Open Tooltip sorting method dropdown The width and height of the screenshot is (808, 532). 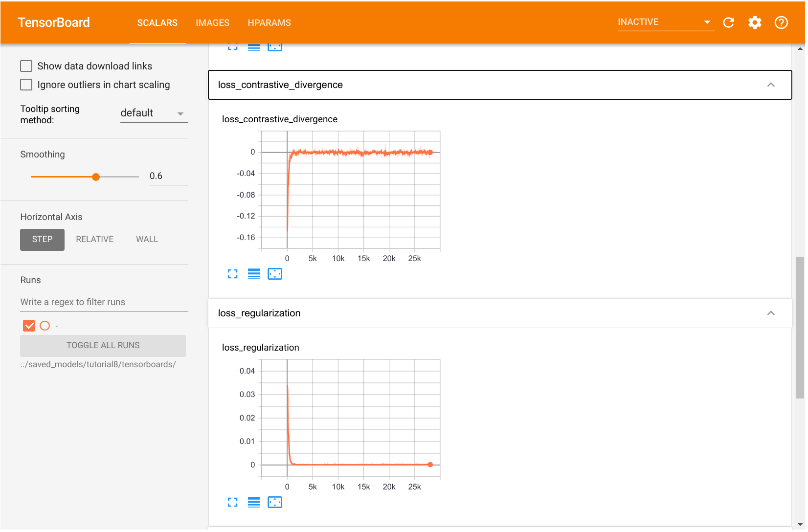[x=154, y=113]
